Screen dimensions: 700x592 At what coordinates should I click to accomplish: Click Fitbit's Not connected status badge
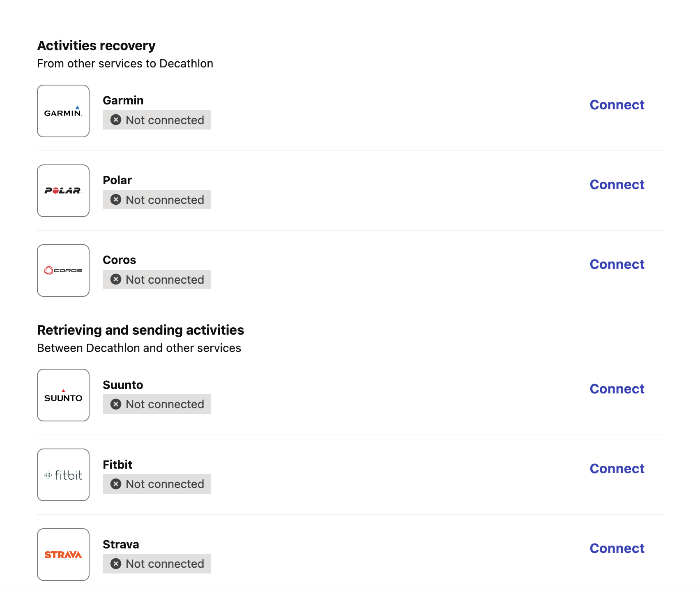157,484
